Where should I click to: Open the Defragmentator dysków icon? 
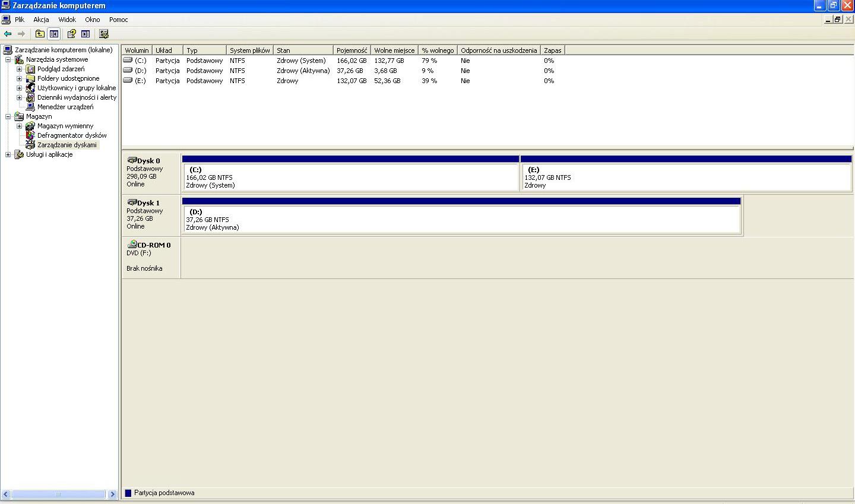tap(30, 135)
